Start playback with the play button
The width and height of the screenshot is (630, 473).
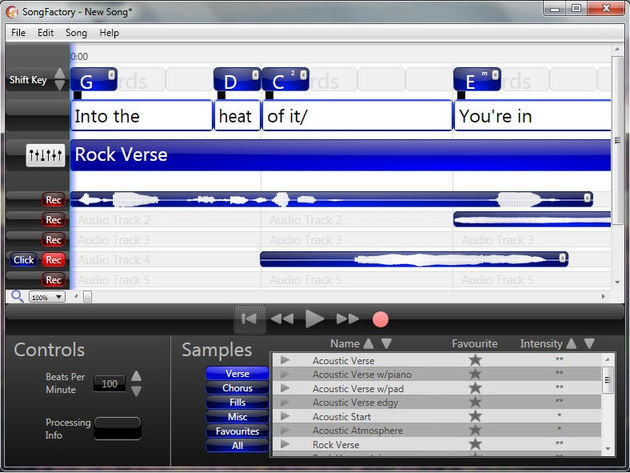(314, 319)
